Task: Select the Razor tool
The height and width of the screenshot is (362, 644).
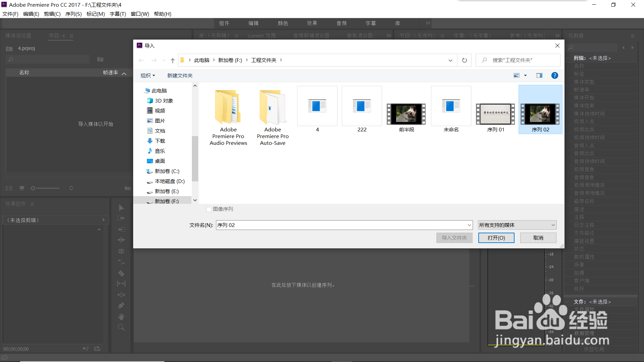Action: click(121, 273)
